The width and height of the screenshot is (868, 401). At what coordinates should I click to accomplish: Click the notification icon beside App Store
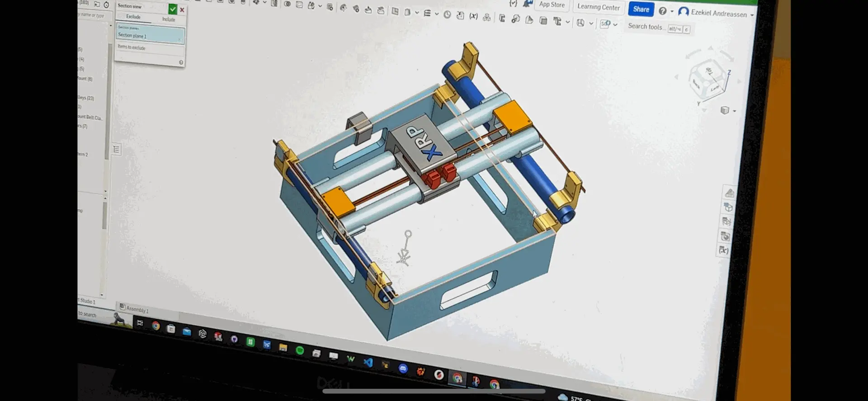[527, 4]
